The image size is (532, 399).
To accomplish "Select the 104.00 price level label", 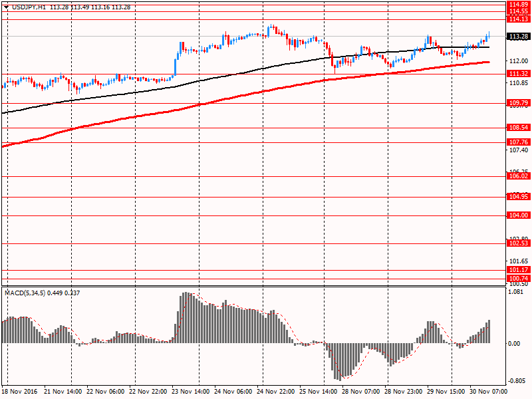I will point(518,215).
